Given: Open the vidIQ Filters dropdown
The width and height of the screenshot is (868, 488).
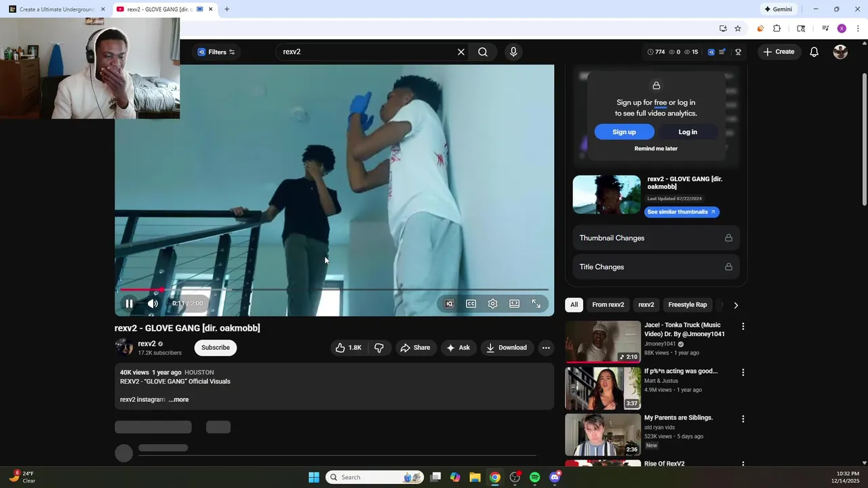Looking at the screenshot, I should (x=216, y=52).
